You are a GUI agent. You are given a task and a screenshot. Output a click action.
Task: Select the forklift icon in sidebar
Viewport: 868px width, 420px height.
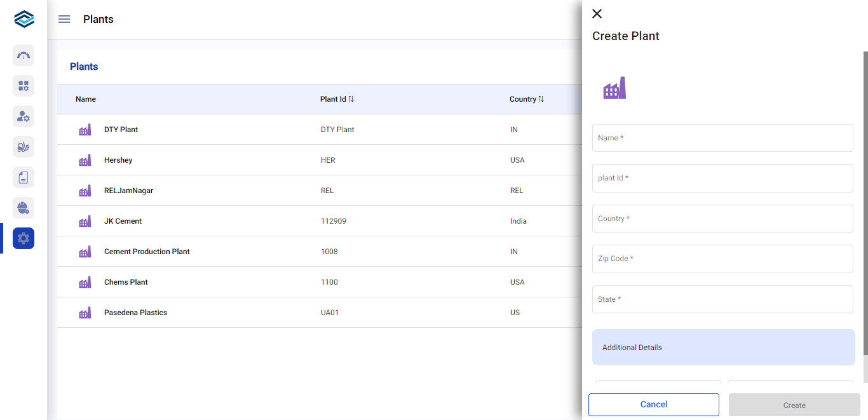pyautogui.click(x=24, y=147)
